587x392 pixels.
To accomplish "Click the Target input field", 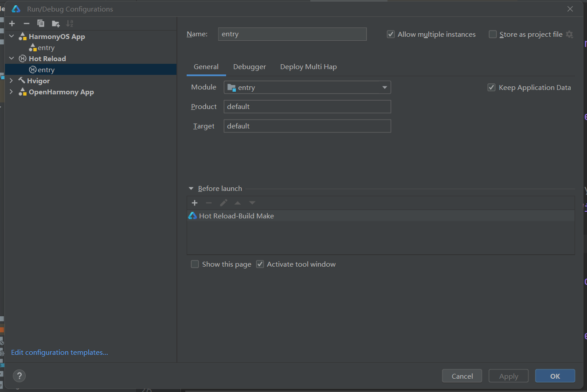I will (307, 126).
